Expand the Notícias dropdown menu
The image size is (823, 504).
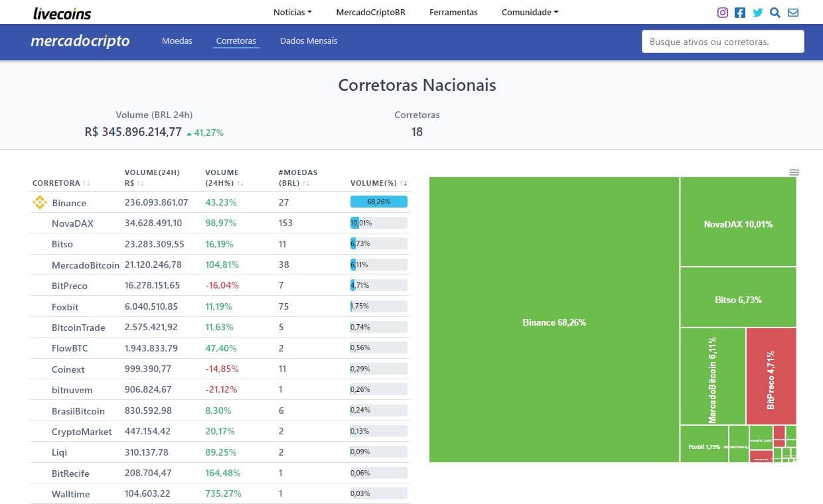[x=293, y=12]
